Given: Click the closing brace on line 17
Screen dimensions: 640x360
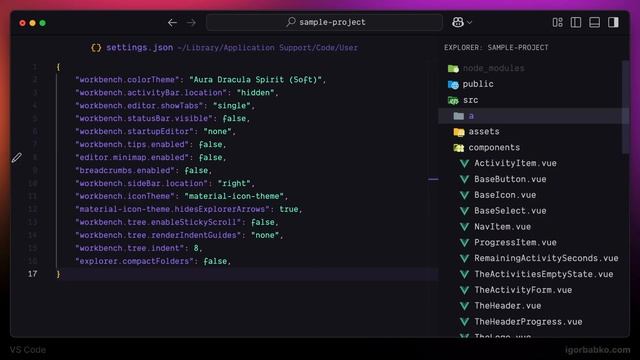Looking at the screenshot, I should [x=58, y=274].
